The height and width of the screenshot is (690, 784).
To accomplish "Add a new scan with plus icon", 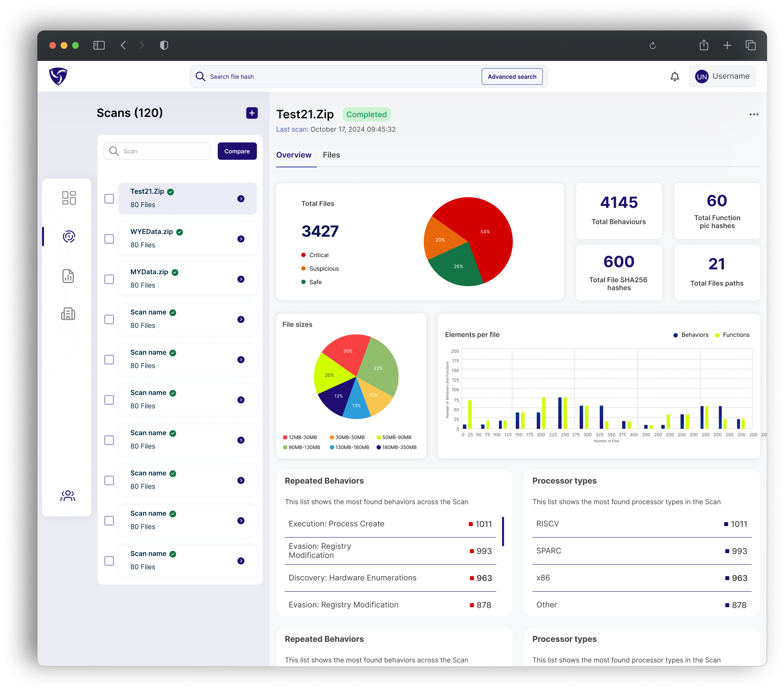I will pyautogui.click(x=252, y=113).
